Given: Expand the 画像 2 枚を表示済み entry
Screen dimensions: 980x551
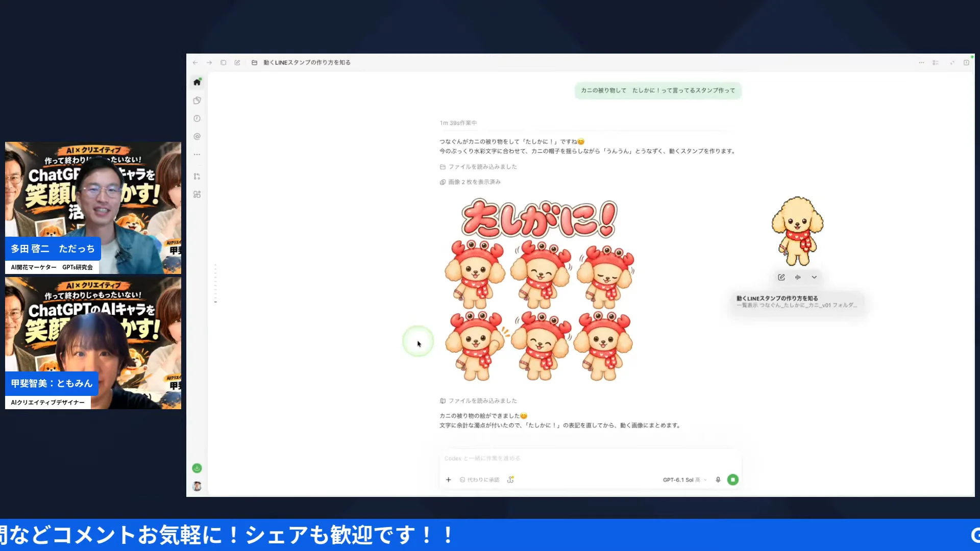Looking at the screenshot, I should coord(470,182).
